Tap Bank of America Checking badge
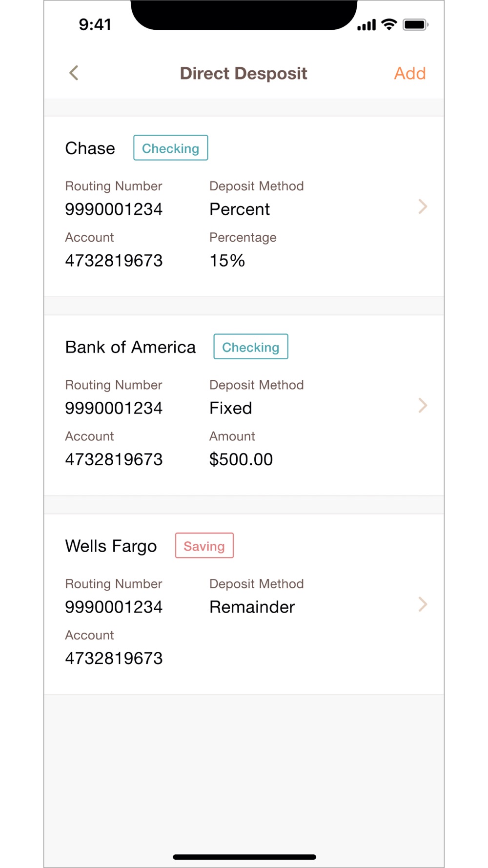This screenshot has width=488, height=868. pos(250,347)
